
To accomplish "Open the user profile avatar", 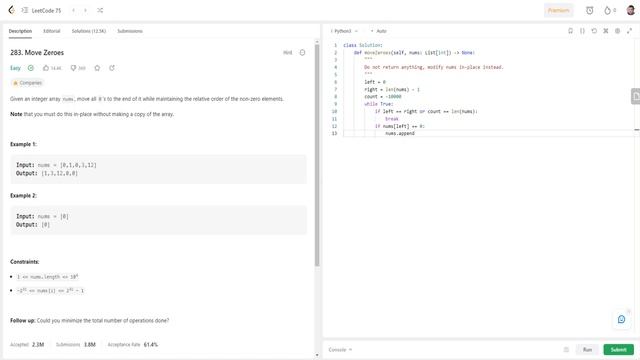I will click(x=631, y=10).
